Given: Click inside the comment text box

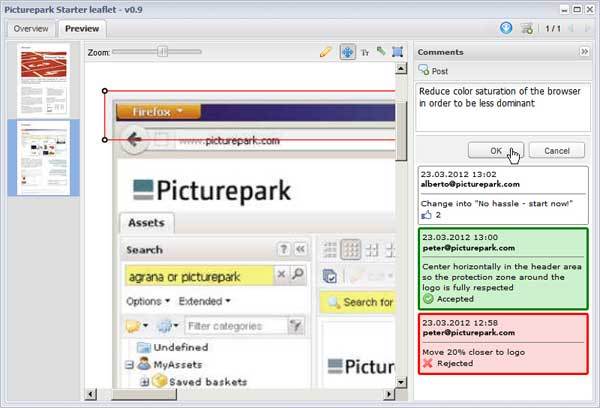Looking at the screenshot, I should [503, 107].
